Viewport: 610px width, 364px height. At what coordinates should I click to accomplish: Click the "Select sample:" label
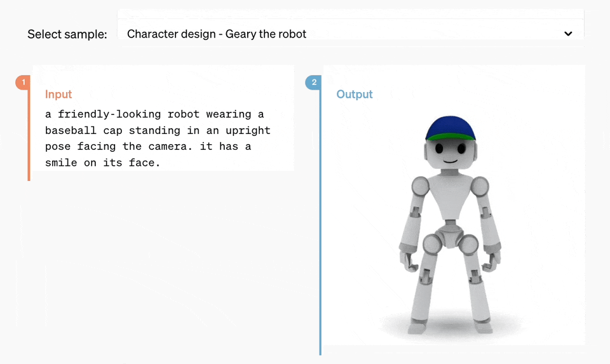point(67,34)
